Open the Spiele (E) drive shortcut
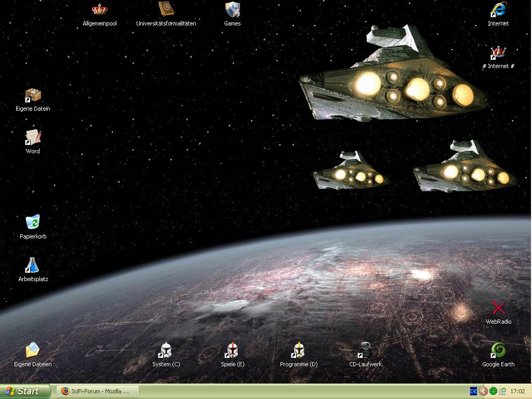 tap(232, 351)
